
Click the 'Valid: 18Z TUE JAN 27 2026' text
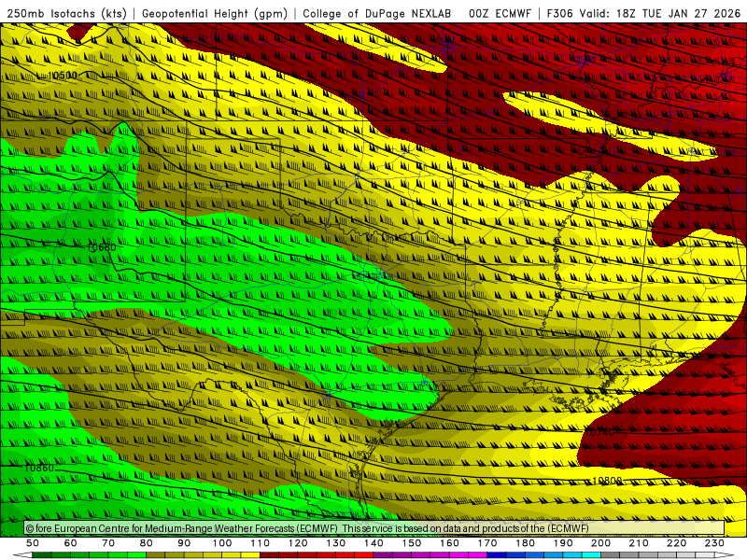660,13
